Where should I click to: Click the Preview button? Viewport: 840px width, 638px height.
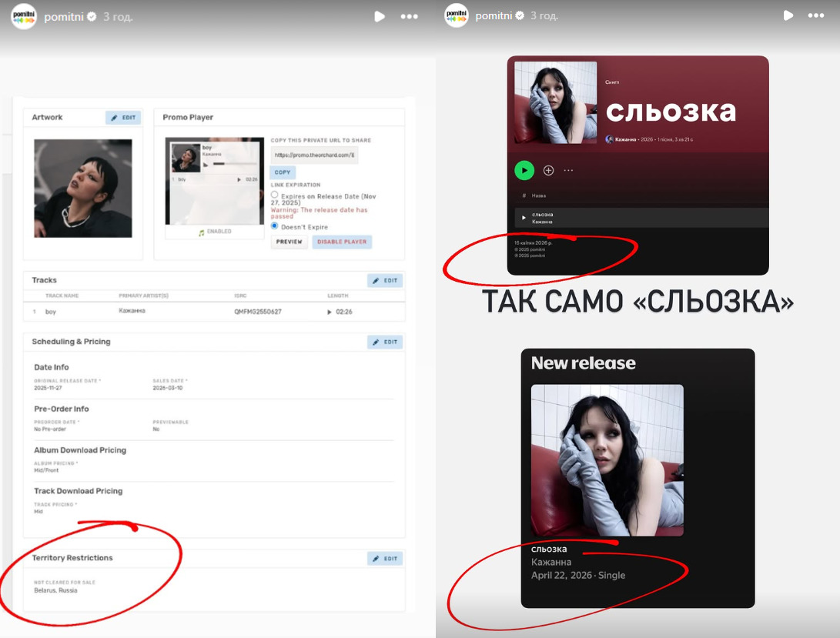tap(289, 242)
